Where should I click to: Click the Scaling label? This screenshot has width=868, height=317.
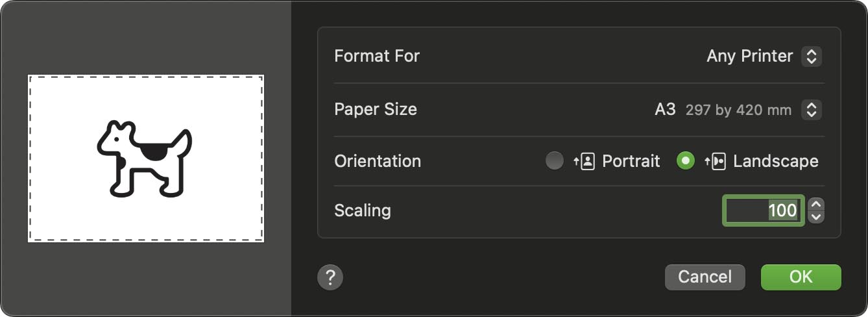click(363, 210)
